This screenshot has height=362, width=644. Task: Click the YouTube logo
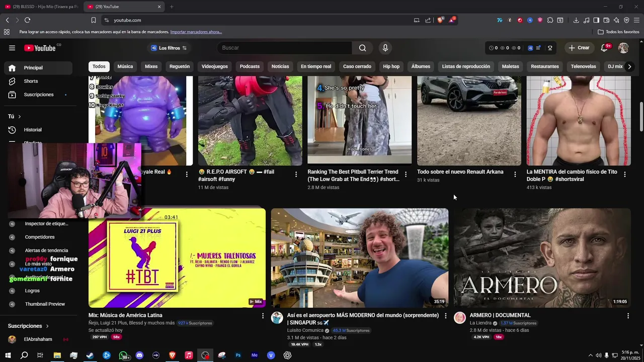(40, 48)
